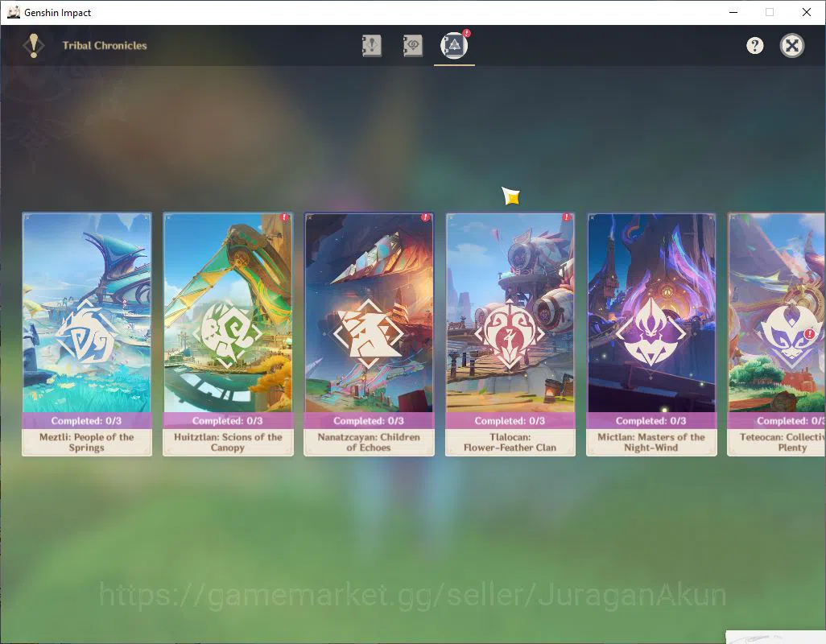Open Meztli: People of the Springs card

pyautogui.click(x=87, y=334)
